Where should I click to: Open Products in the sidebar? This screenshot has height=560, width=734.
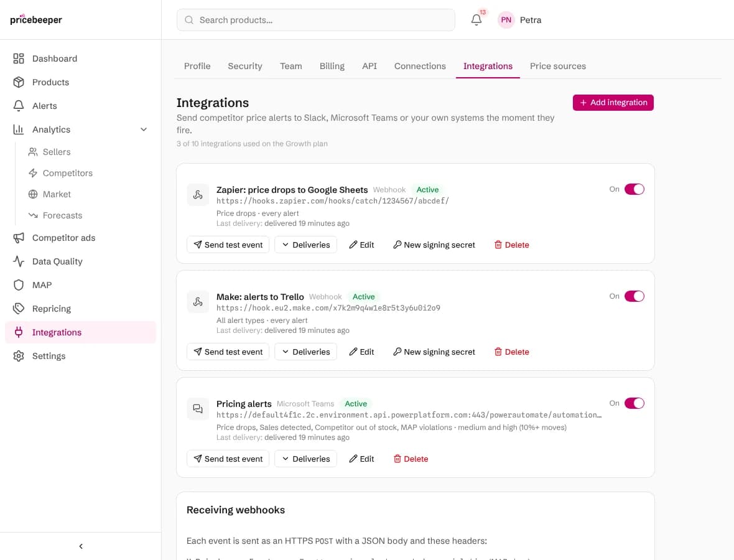80,82
